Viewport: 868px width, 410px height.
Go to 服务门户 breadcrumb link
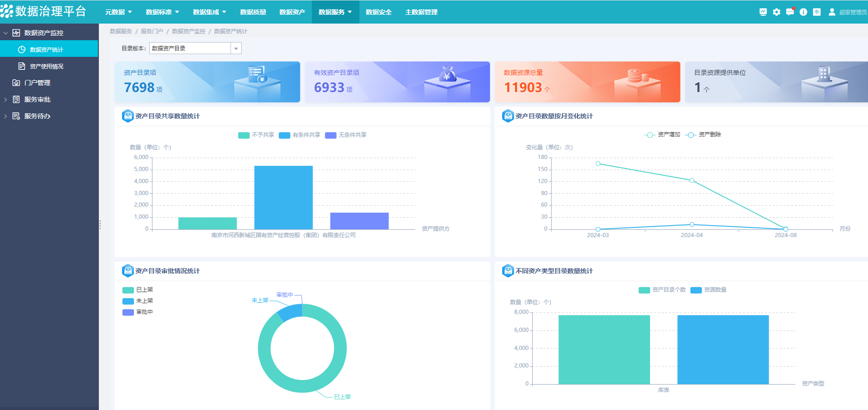coord(152,31)
